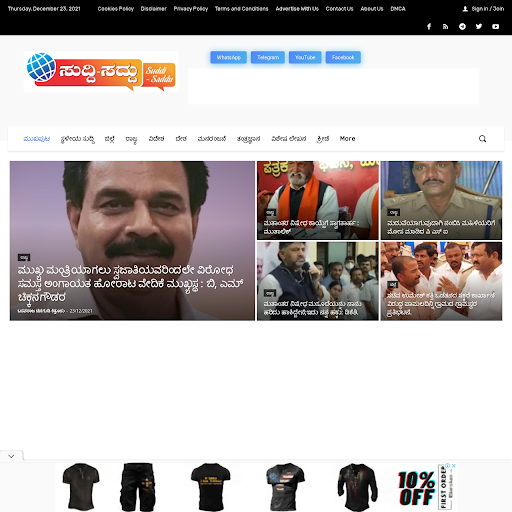Open Terms and Conditions link
The height and width of the screenshot is (512, 512).
coord(241,9)
